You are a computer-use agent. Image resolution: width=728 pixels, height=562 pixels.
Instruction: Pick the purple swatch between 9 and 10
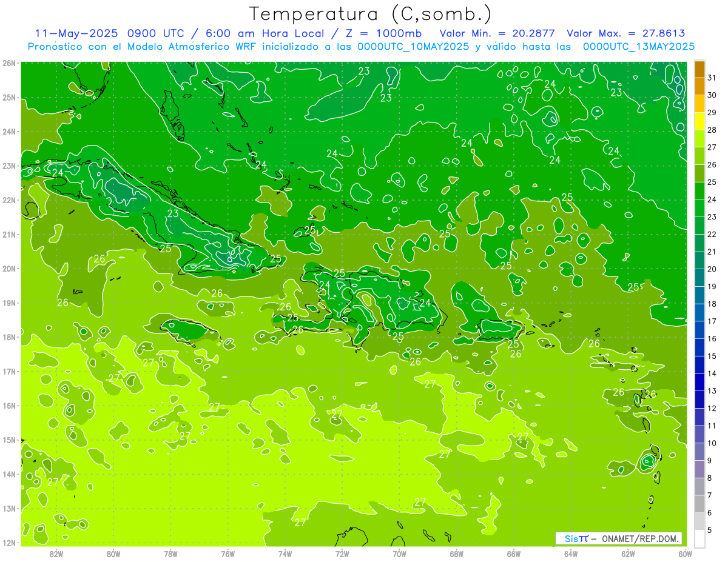(699, 452)
